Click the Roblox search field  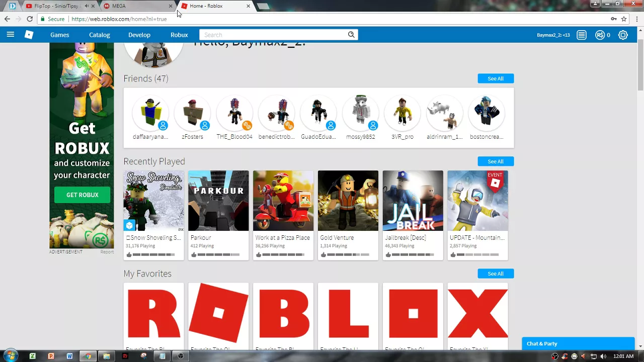(273, 35)
